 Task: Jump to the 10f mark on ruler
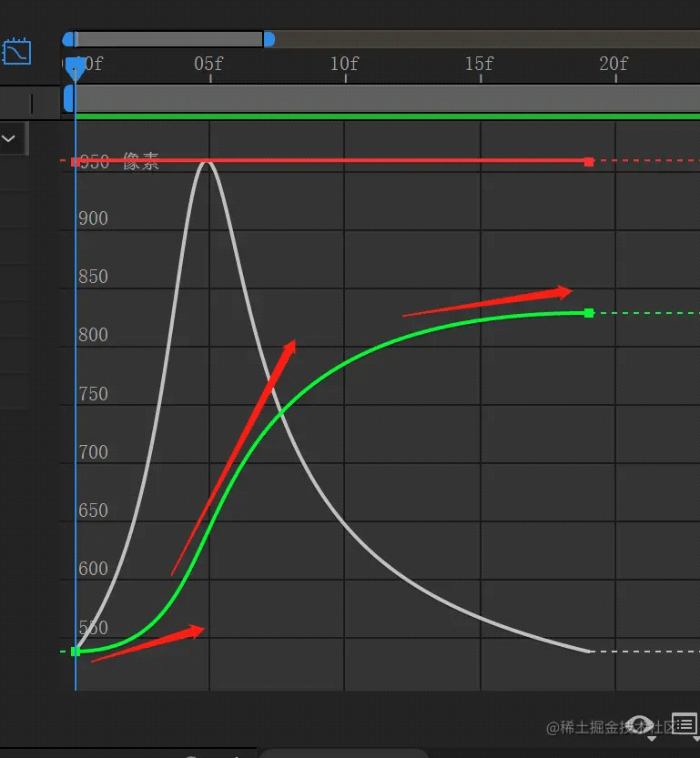click(345, 65)
